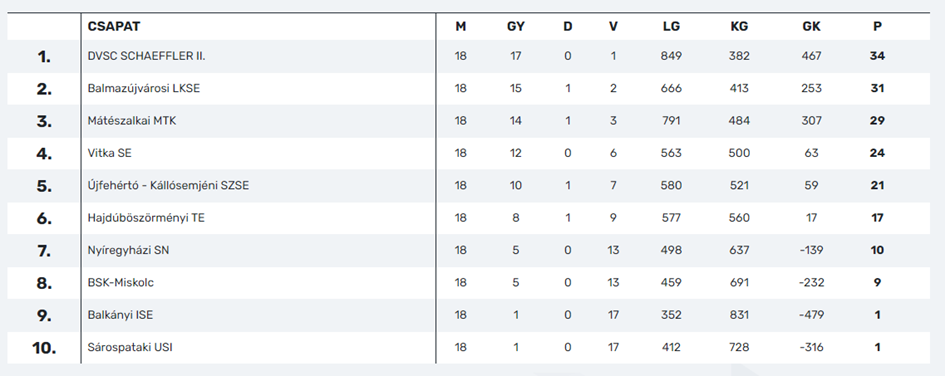
Task: Click rank number 10. in standings
Action: [x=44, y=348]
